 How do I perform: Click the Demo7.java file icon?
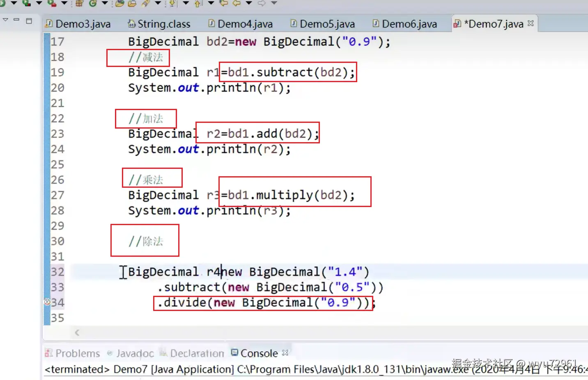457,24
